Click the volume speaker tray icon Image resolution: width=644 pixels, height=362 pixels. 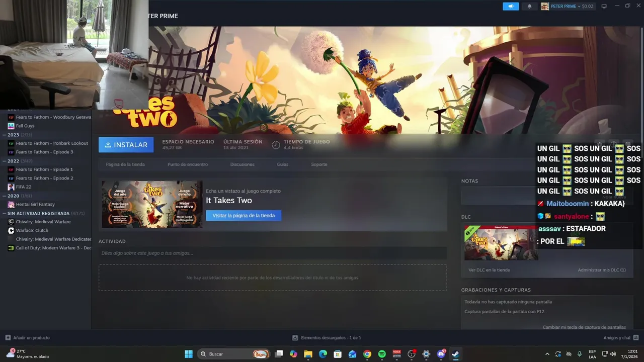point(613,354)
